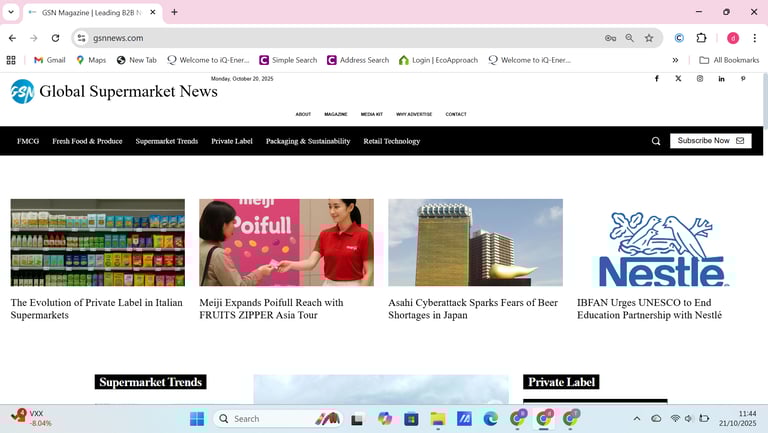The width and height of the screenshot is (768, 433).
Task: Click the browser back arrow
Action: tap(12, 38)
